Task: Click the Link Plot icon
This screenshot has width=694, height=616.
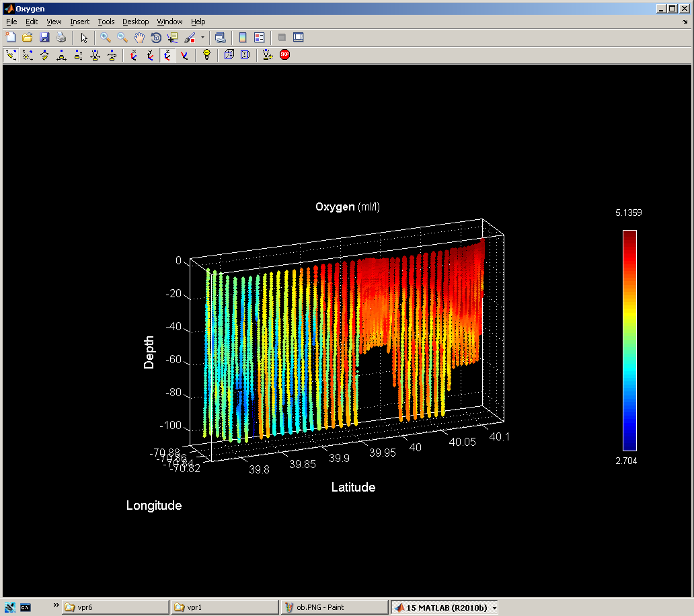Action: (220, 38)
